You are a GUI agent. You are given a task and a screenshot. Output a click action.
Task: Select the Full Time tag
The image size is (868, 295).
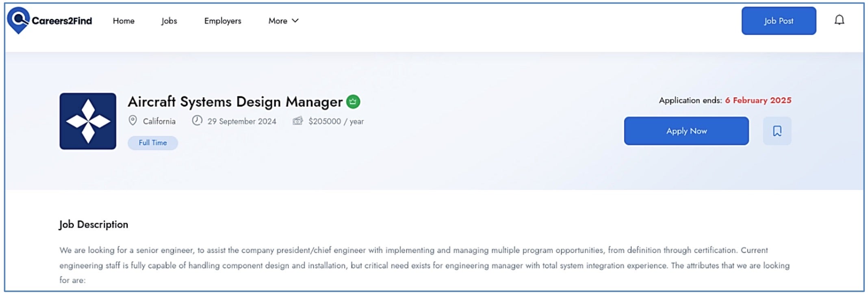153,143
